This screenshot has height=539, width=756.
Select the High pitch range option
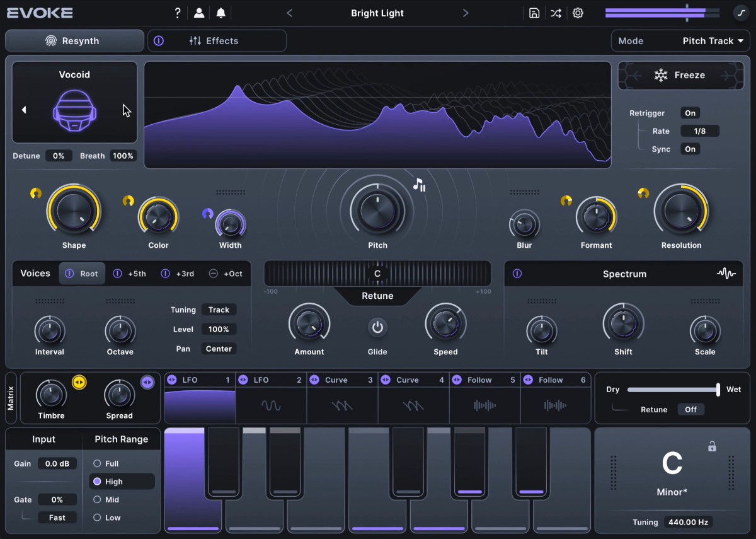[x=114, y=482]
